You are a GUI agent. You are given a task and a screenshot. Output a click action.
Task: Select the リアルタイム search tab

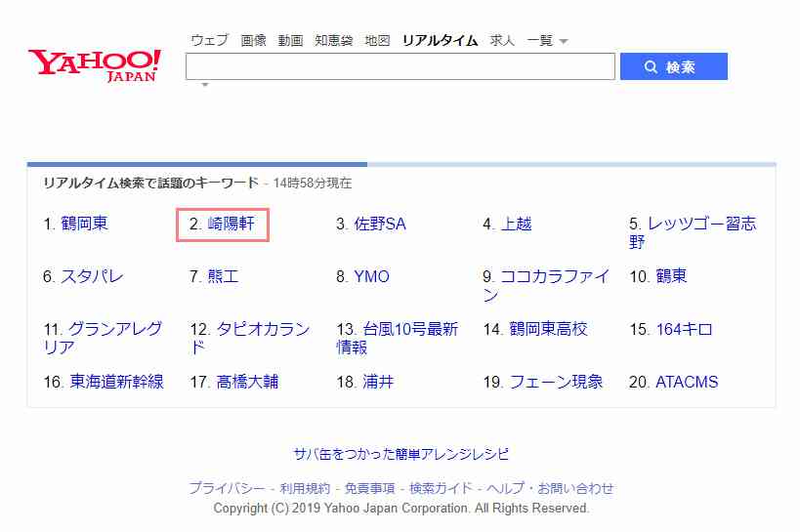click(440, 40)
